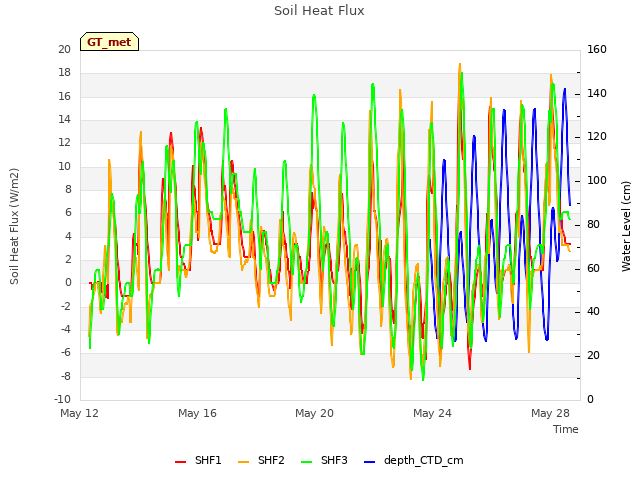Click the red SHF1 legend swatch
The width and height of the screenshot is (640, 480).
[x=180, y=462]
